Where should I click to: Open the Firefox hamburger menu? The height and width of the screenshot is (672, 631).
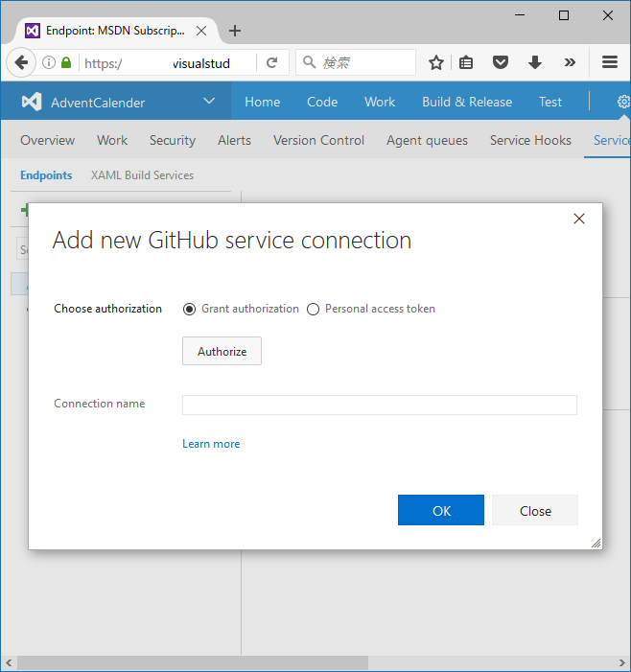point(610,62)
